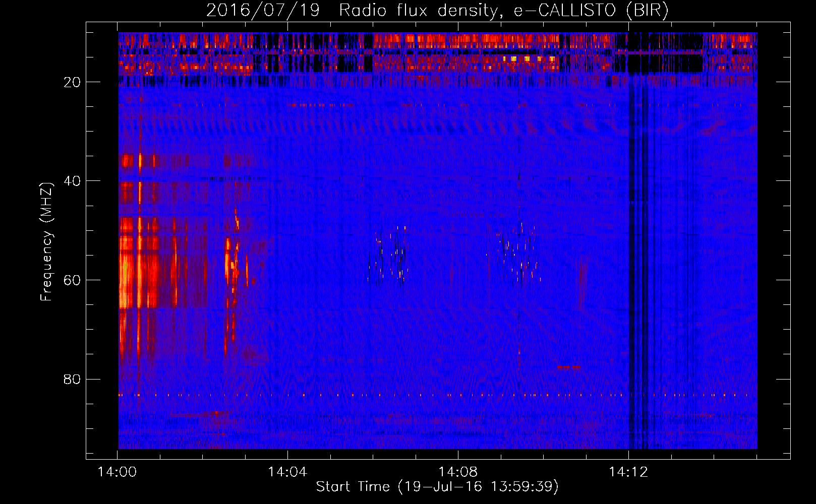Click the spotted burst cluster near 14:06:30
This screenshot has width=816, height=504.
tap(388, 256)
